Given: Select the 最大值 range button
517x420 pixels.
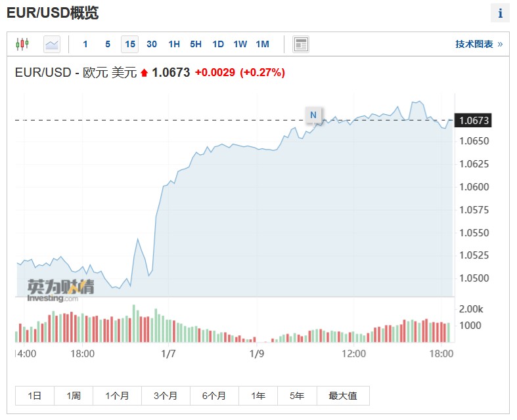Looking at the screenshot, I should (343, 396).
